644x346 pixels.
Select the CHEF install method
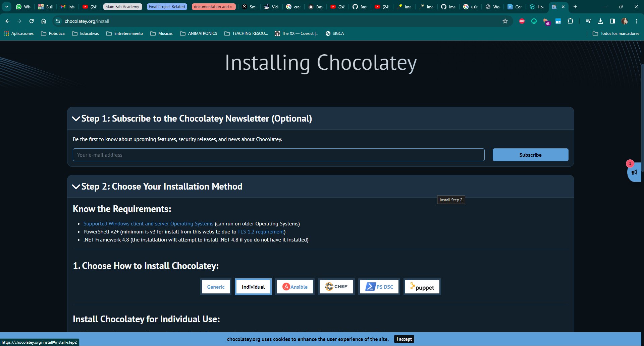tap(336, 287)
